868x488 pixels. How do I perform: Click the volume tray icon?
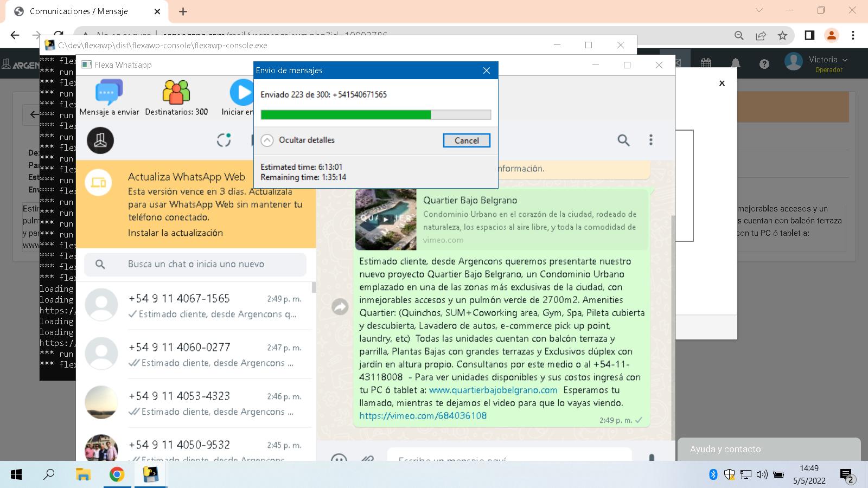pyautogui.click(x=762, y=475)
